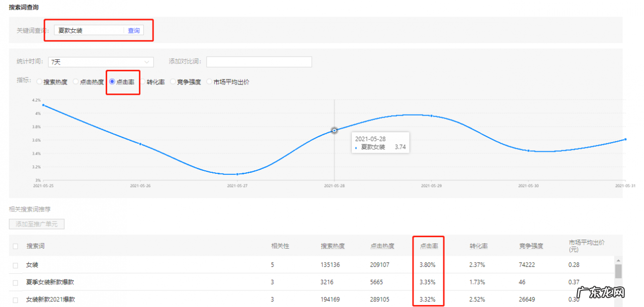
Task: Select the 市场平均出价 indicator radio button
Action: coord(208,81)
